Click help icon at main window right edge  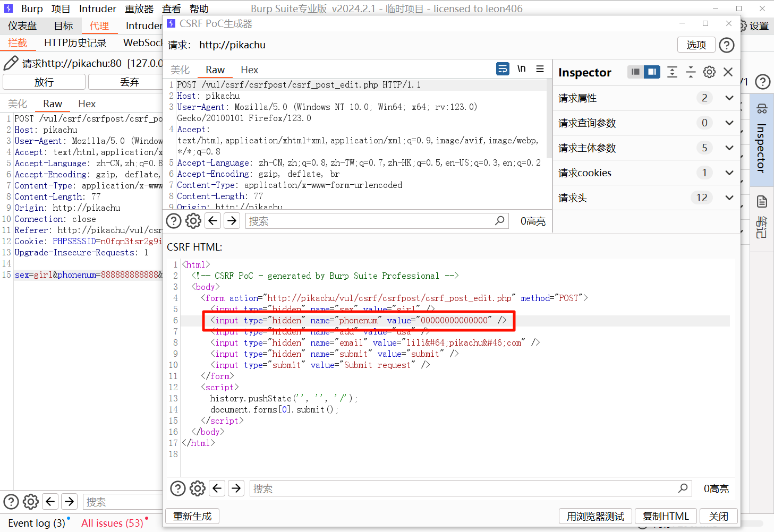(x=763, y=82)
